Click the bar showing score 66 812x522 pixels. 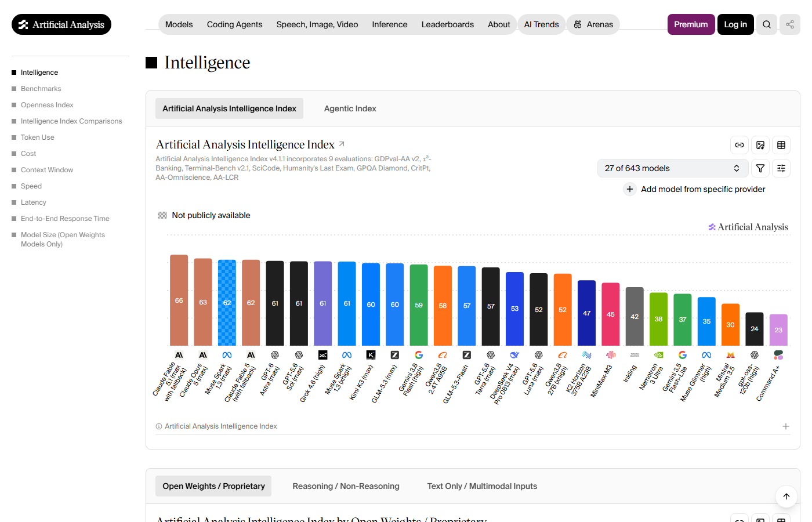[179, 300]
